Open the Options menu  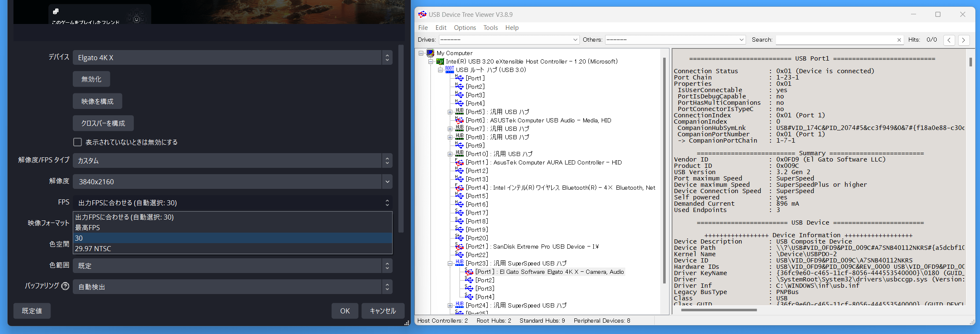[465, 28]
